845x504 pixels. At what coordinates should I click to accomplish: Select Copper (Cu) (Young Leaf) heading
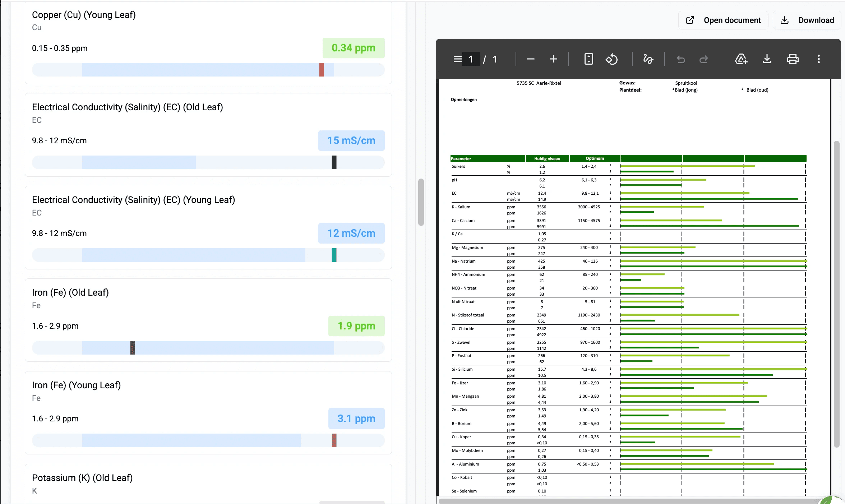point(84,15)
